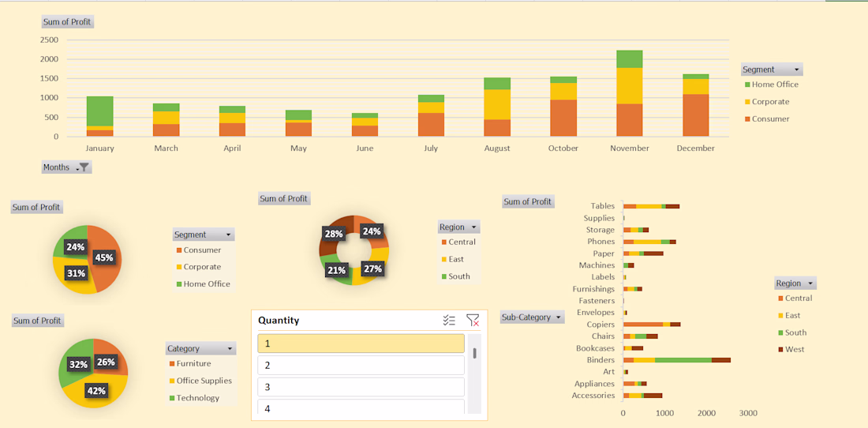
Task: Click the 21% label on donut chart
Action: pyautogui.click(x=336, y=270)
